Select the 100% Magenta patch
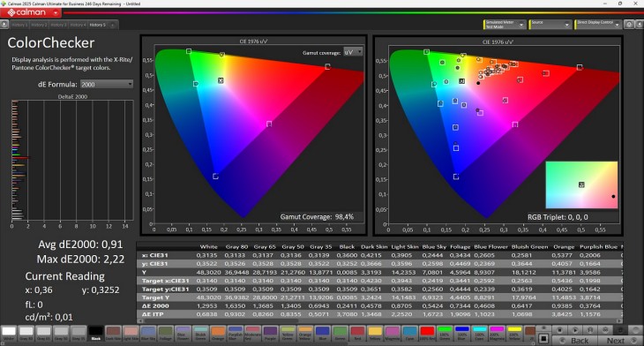 497,334
